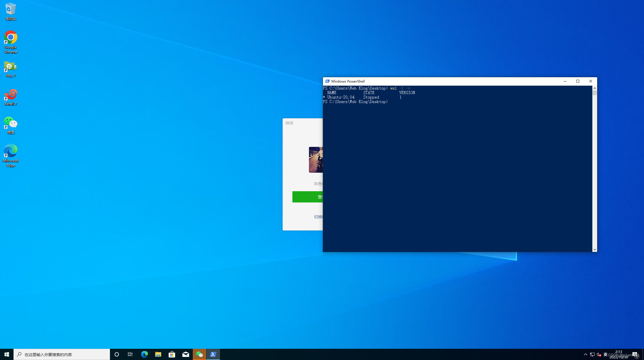Expand the hidden system tray icons
Image resolution: width=644 pixels, height=360 pixels.
pyautogui.click(x=585, y=354)
